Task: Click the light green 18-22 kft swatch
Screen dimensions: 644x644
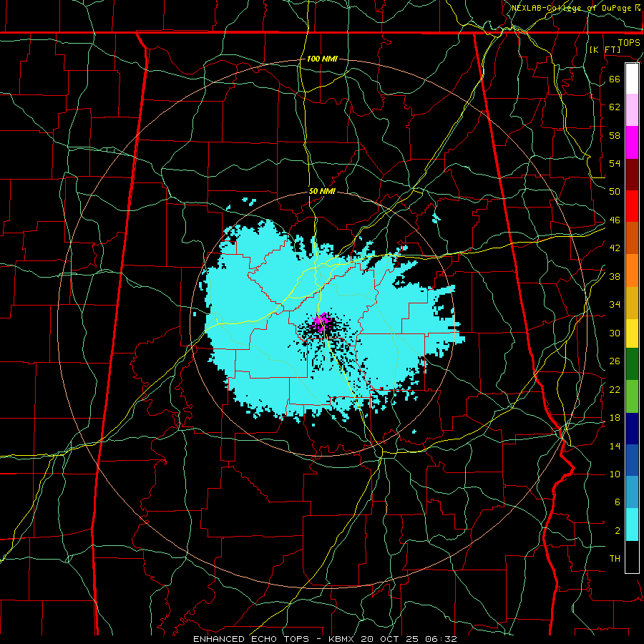Action: point(632,396)
